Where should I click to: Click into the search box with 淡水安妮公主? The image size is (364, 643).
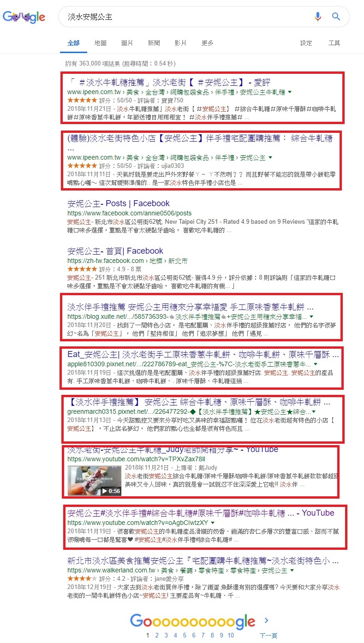185,17
